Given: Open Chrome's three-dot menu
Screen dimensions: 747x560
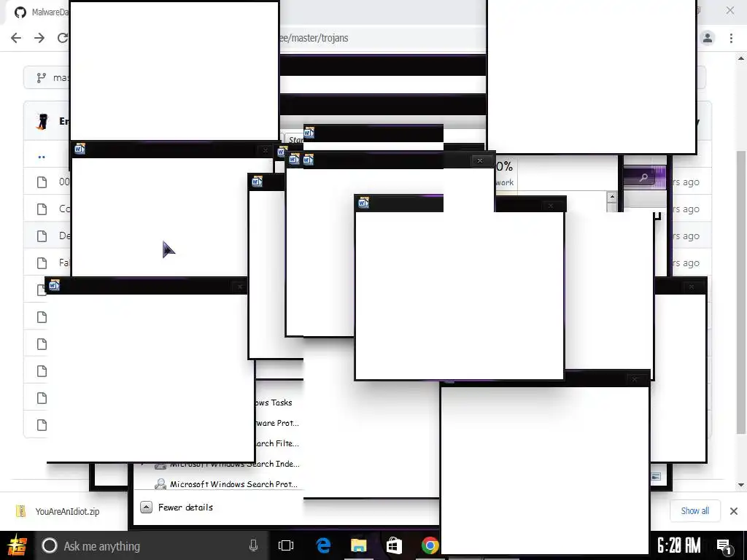Looking at the screenshot, I should [x=731, y=38].
